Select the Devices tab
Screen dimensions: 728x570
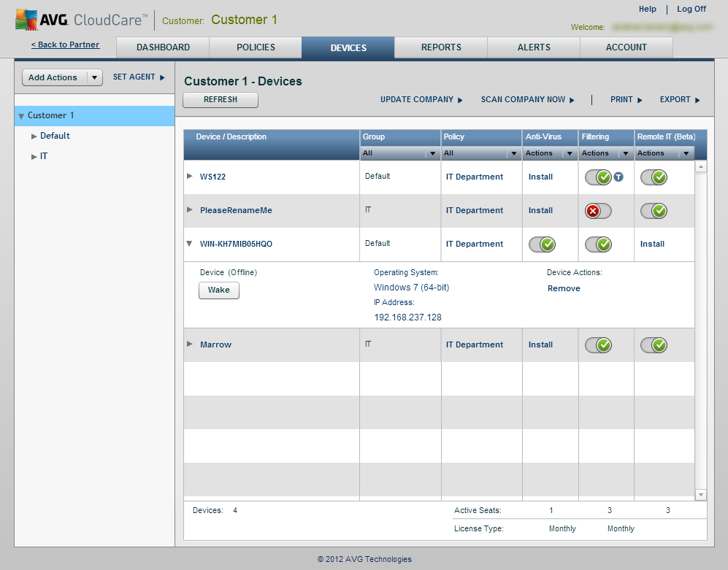348,47
